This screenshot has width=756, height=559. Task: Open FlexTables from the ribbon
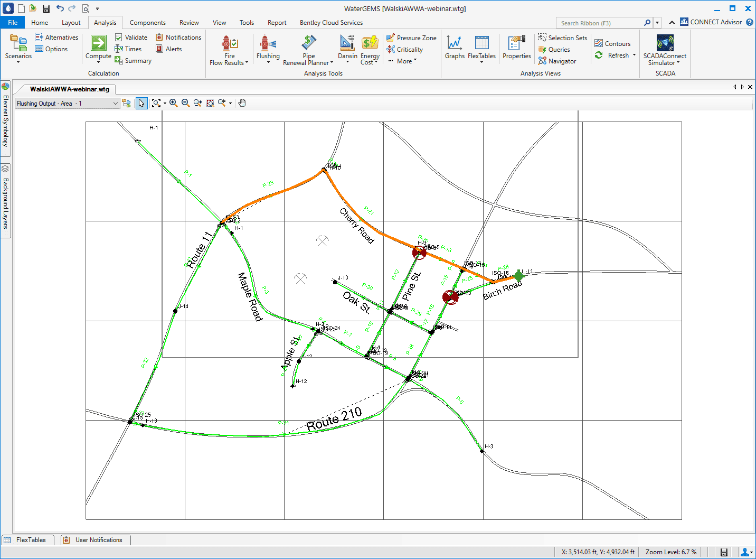[x=481, y=48]
